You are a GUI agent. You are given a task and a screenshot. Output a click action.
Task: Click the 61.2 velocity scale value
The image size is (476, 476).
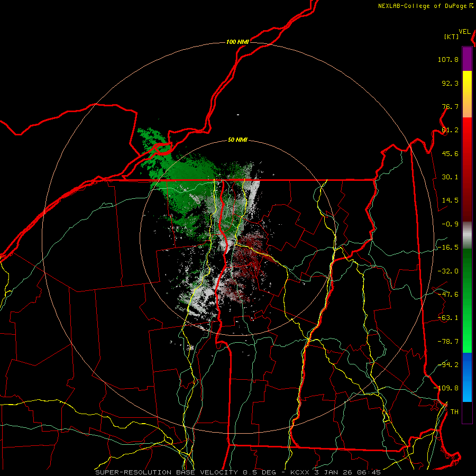[x=450, y=130]
